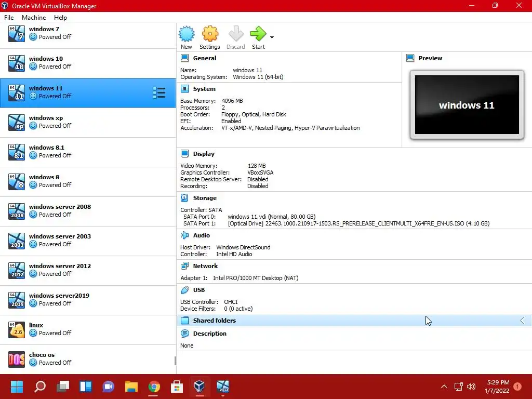Select the windows server 2008 VM icon
532x399 pixels.
tap(17, 211)
